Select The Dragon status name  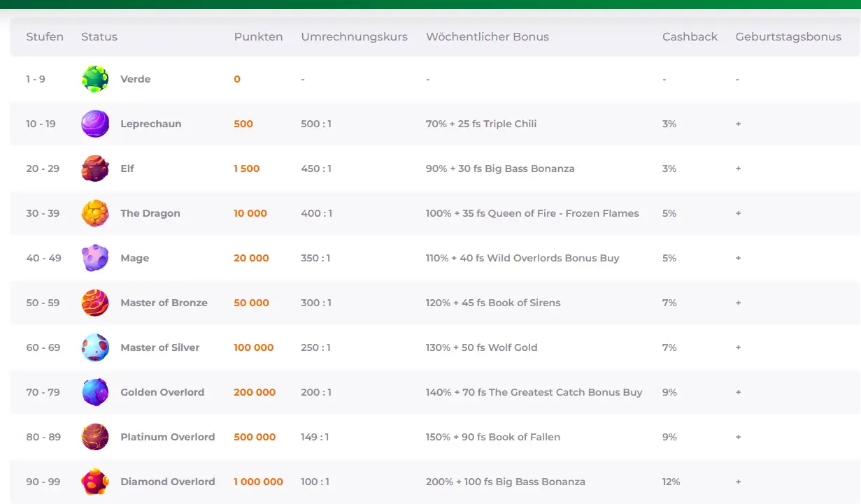click(x=150, y=213)
